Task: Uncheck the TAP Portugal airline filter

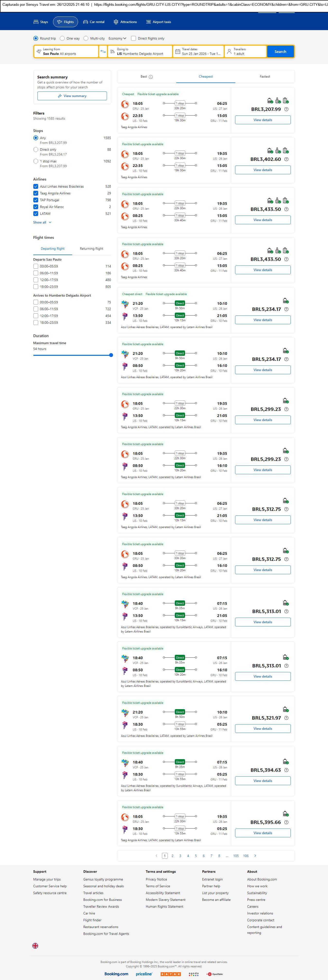Action: click(x=36, y=200)
